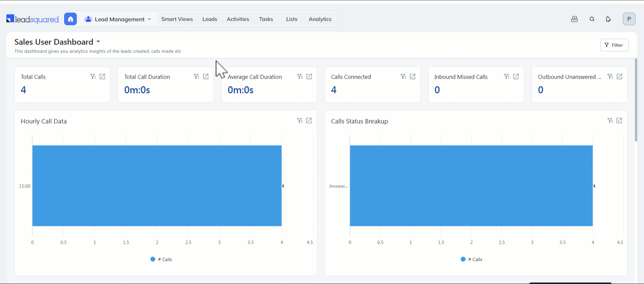The width and height of the screenshot is (644, 284).
Task: Open Outbound Unanswered widget externally
Action: 620,77
